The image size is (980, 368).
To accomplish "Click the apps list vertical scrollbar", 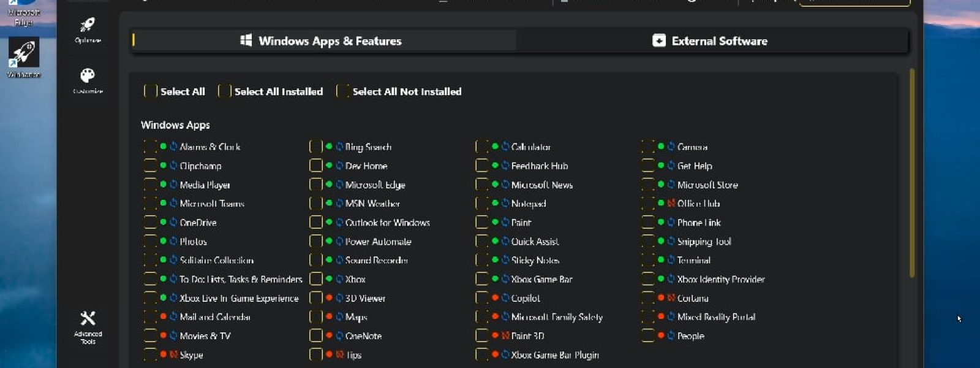I will point(912,173).
